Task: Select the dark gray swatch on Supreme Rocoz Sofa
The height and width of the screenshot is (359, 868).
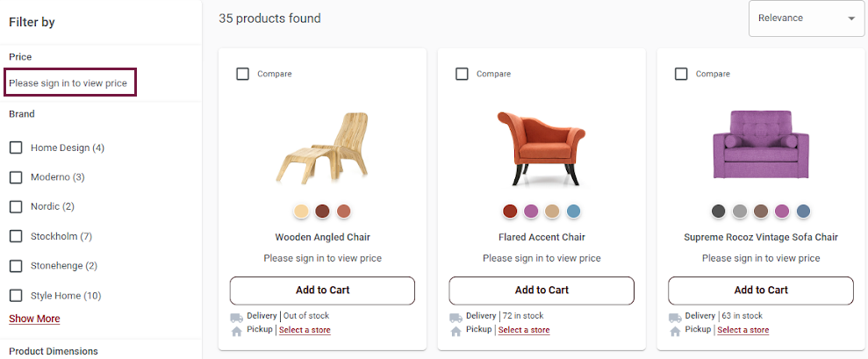Action: click(x=719, y=212)
